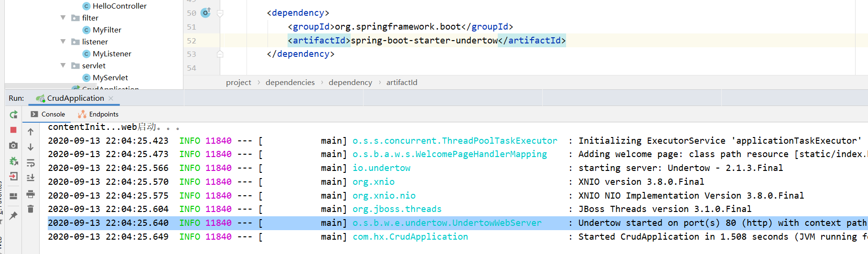Click line number 52 in the gutter
The height and width of the screenshot is (254, 868).
192,41
